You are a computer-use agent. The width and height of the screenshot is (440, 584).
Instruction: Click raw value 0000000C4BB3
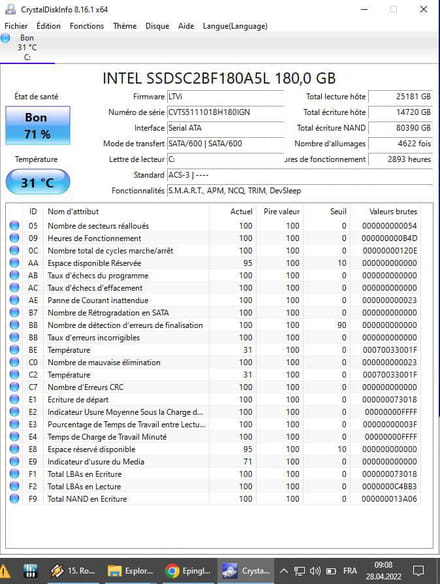(389, 486)
